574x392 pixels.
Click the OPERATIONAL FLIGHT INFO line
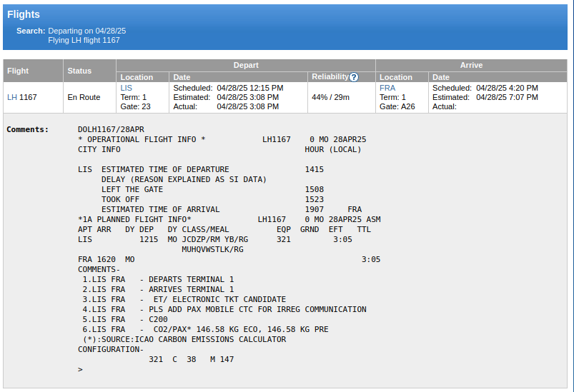(222, 139)
